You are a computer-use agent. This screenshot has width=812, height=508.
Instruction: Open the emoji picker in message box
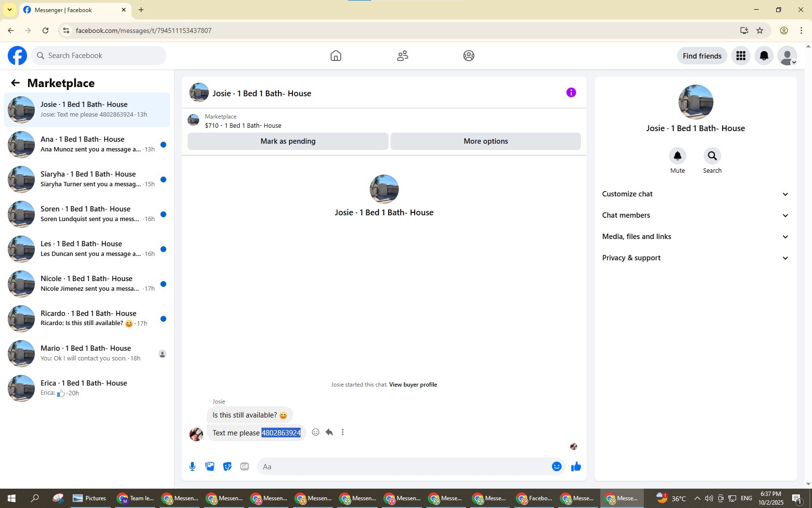click(x=557, y=466)
